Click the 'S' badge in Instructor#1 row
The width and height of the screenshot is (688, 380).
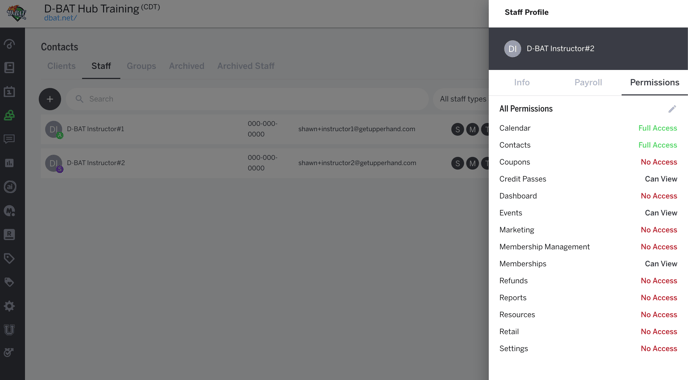[x=458, y=129]
